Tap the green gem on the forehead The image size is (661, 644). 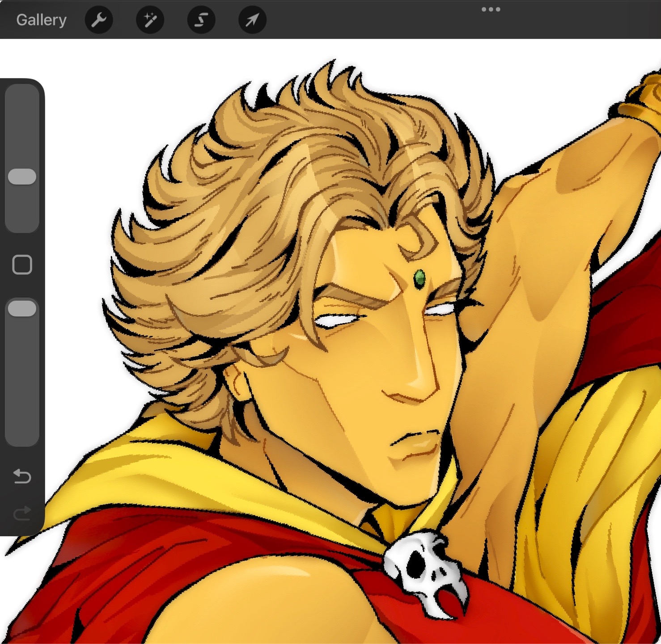tap(419, 278)
